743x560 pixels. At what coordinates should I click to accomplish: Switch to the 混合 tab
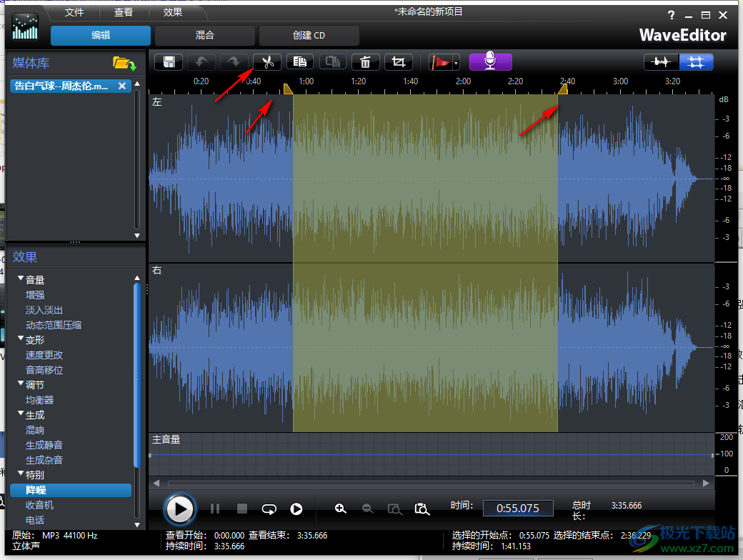click(204, 35)
